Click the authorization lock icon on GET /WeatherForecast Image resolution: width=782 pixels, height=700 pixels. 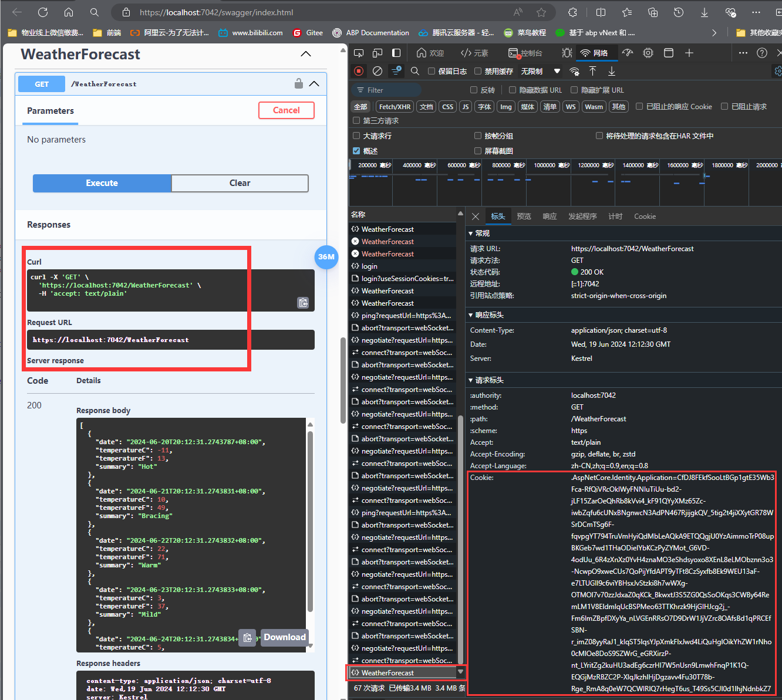tap(299, 83)
